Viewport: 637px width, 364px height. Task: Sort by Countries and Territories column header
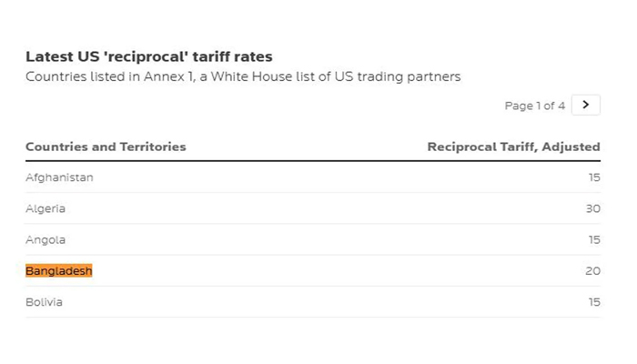pos(106,147)
